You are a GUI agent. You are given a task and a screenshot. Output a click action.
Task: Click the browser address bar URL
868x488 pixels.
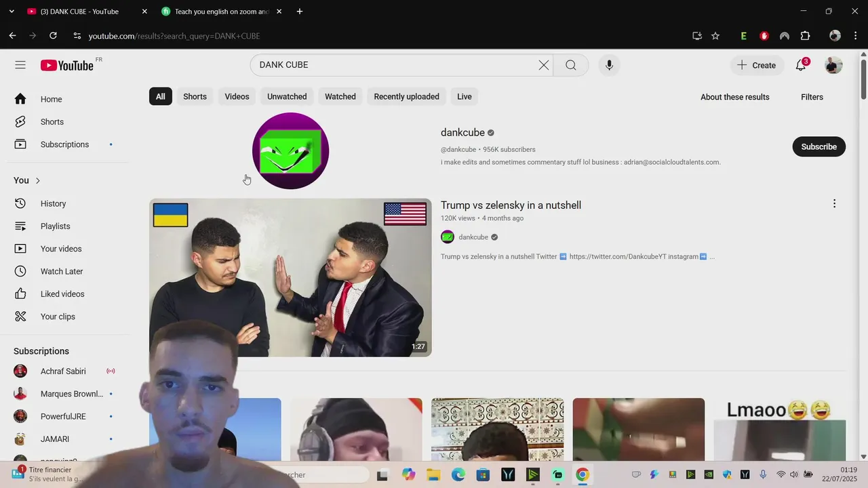(174, 36)
